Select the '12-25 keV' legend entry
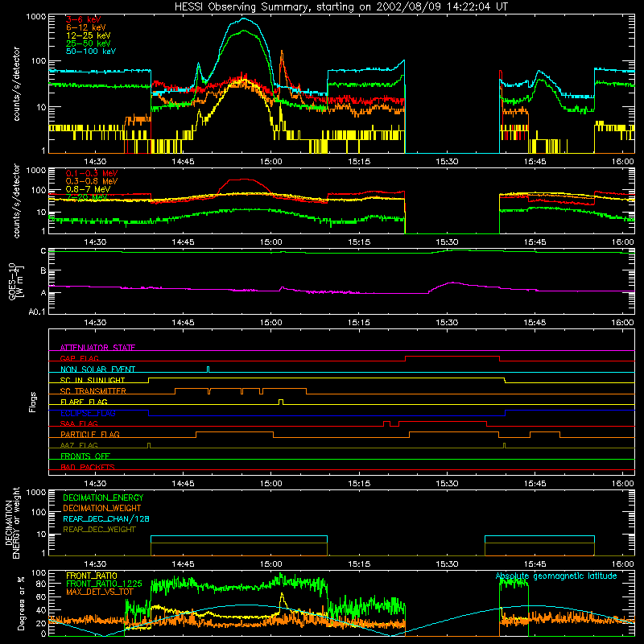The width and height of the screenshot is (644, 644). click(x=88, y=35)
